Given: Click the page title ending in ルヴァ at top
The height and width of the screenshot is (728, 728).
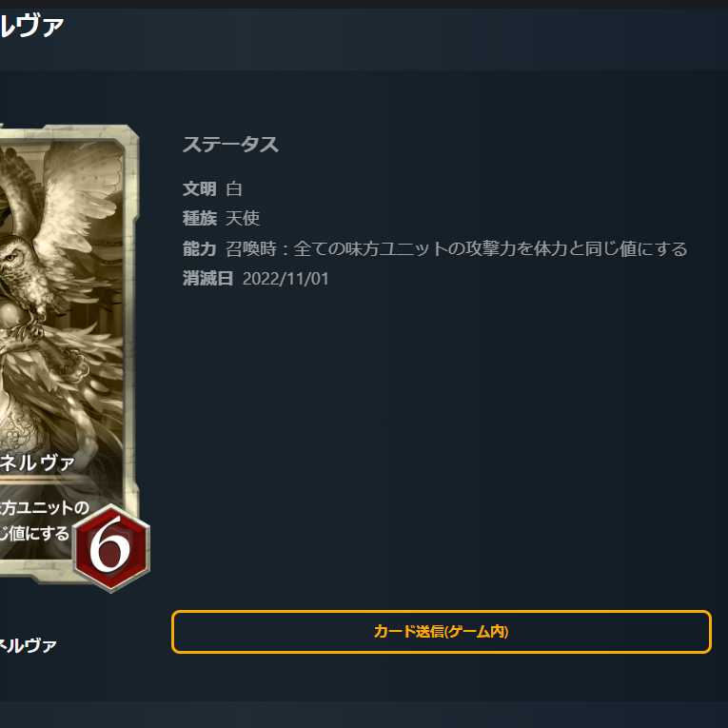Looking at the screenshot, I should click(31, 26).
